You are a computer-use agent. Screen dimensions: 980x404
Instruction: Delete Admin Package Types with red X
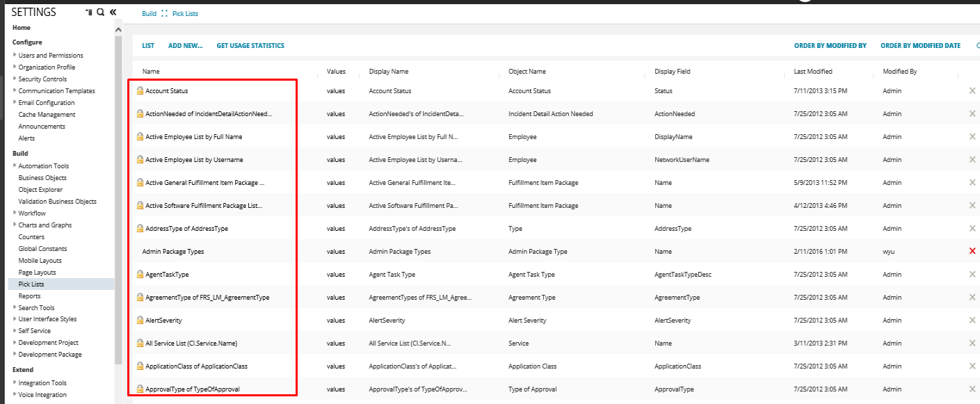click(972, 251)
